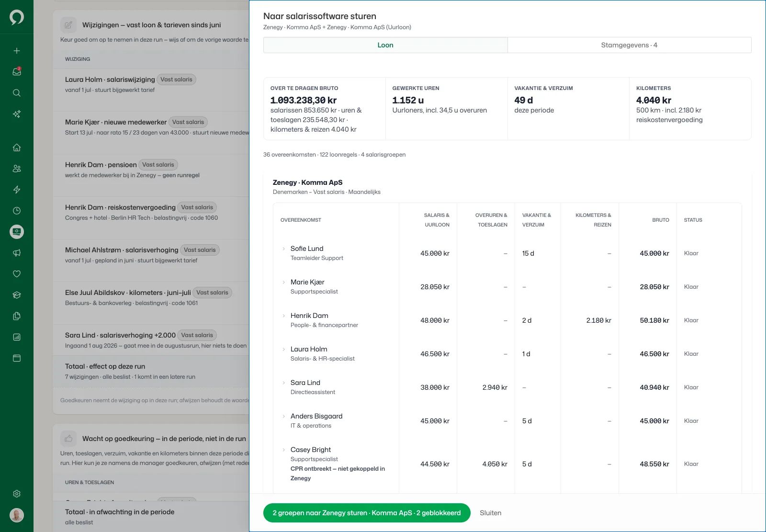Open the calendar sidebar icon
This screenshot has width=766, height=532.
click(x=17, y=358)
